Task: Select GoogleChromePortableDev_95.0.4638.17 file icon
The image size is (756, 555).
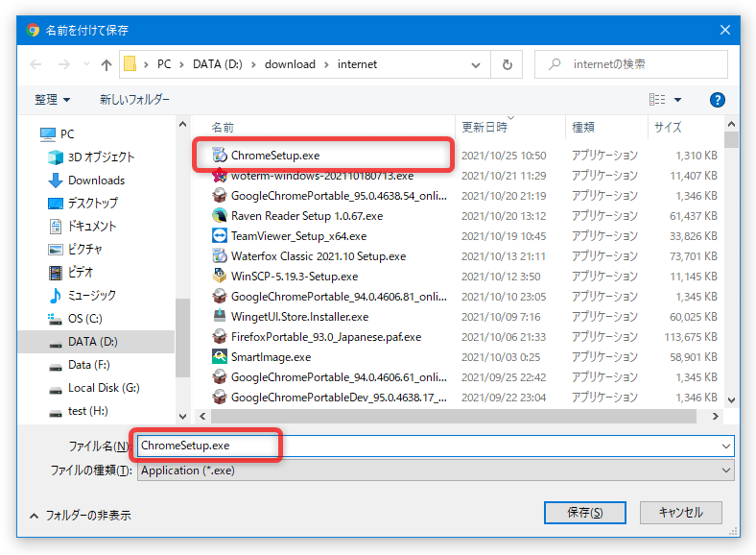Action: (x=220, y=398)
